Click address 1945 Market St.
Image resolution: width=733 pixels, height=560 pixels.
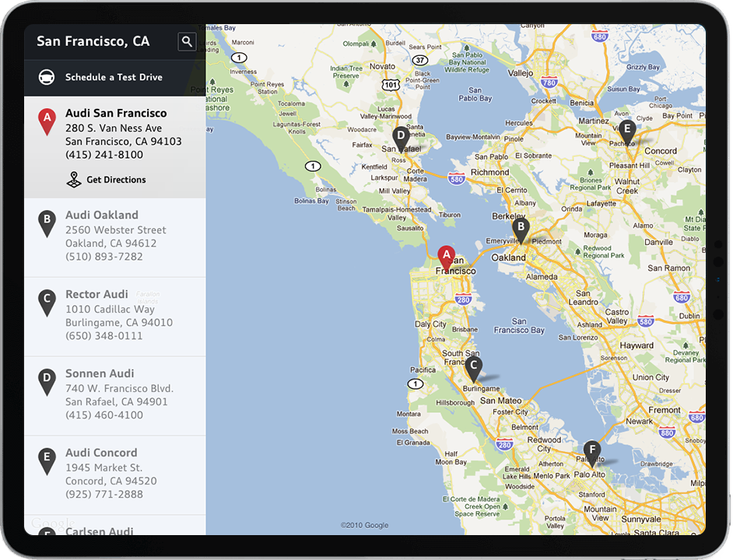point(104,467)
